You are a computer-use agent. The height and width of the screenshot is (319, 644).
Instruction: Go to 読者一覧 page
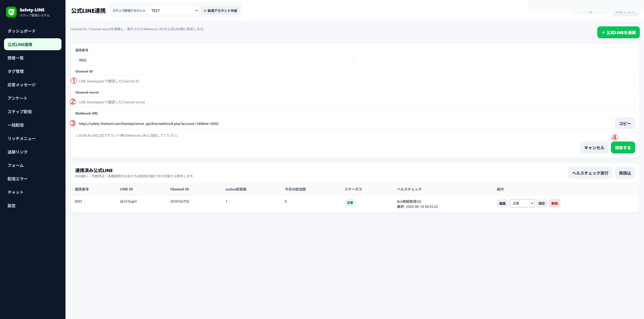33,58
